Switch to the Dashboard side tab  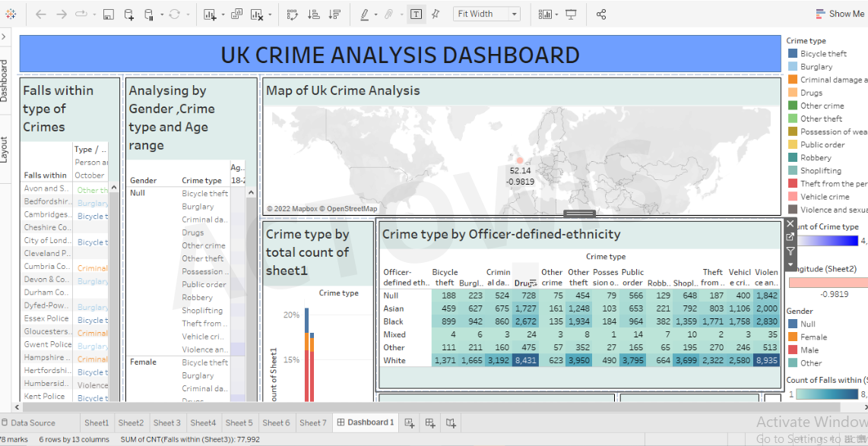click(4, 81)
